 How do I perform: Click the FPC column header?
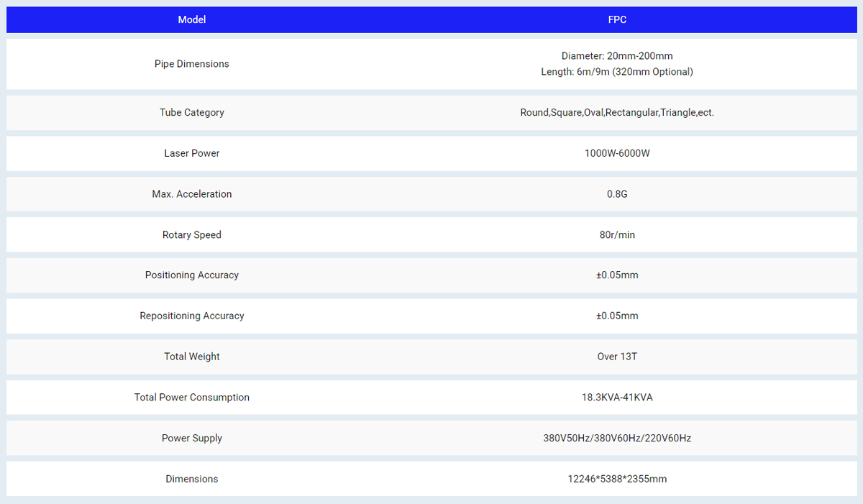tap(617, 20)
